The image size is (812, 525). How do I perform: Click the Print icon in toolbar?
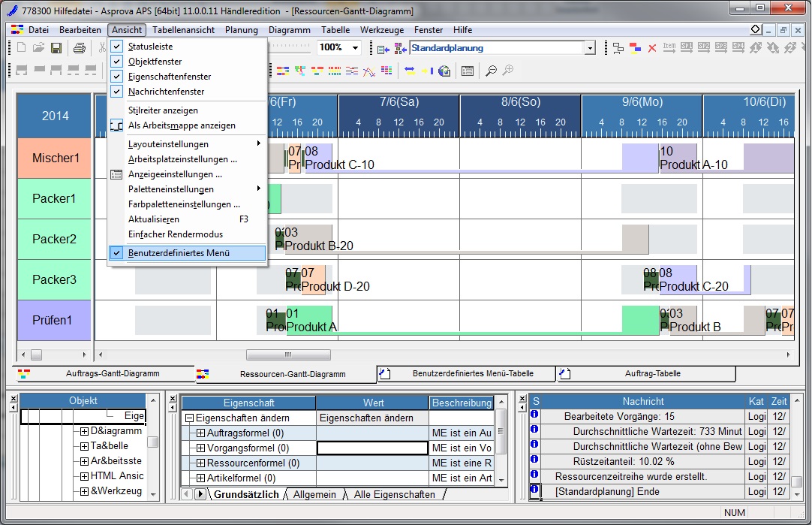80,48
